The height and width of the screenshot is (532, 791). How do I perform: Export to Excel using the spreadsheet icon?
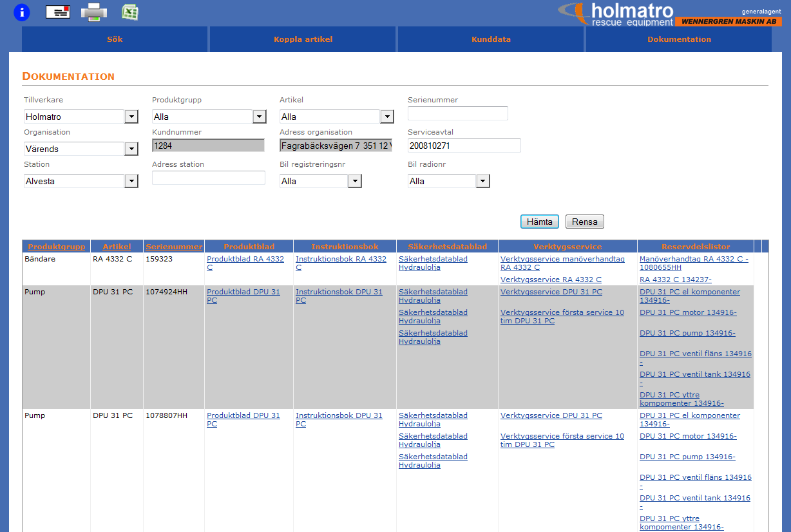131,12
